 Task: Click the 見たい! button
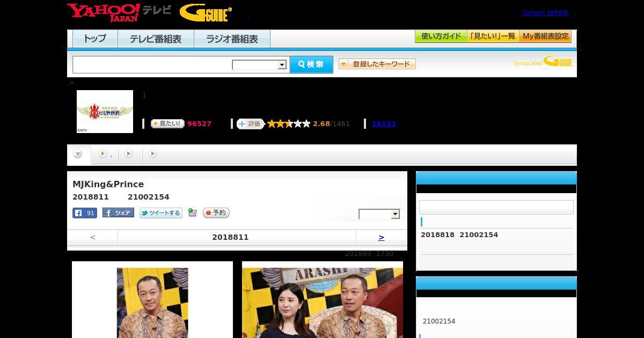[167, 124]
